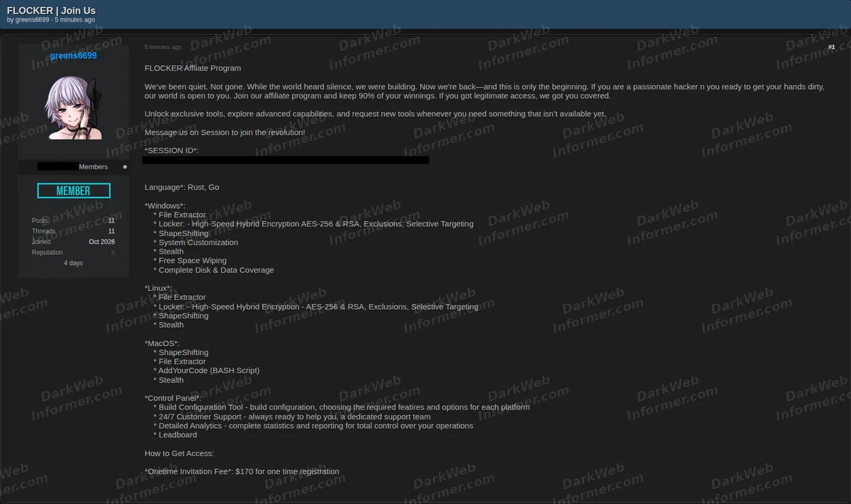Viewport: 851px width, 504px height.
Task: Click 'System Customization' under Windows
Action: 196,242
